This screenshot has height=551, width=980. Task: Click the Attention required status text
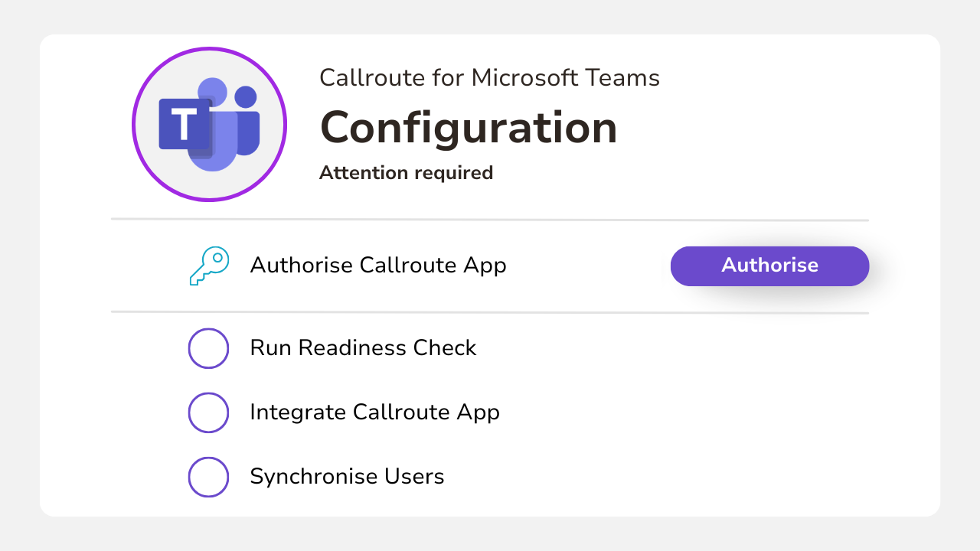pyautogui.click(x=406, y=173)
